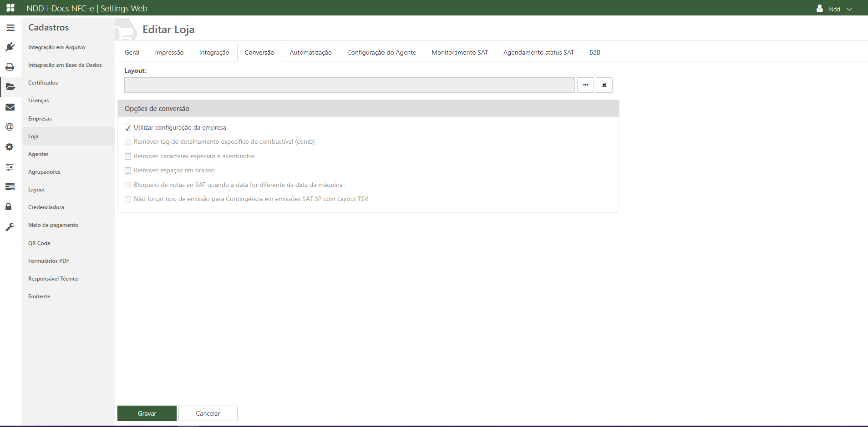The width and height of the screenshot is (868, 427).
Task: Uncheck Utilizar configuração da empresa
Action: coord(128,128)
